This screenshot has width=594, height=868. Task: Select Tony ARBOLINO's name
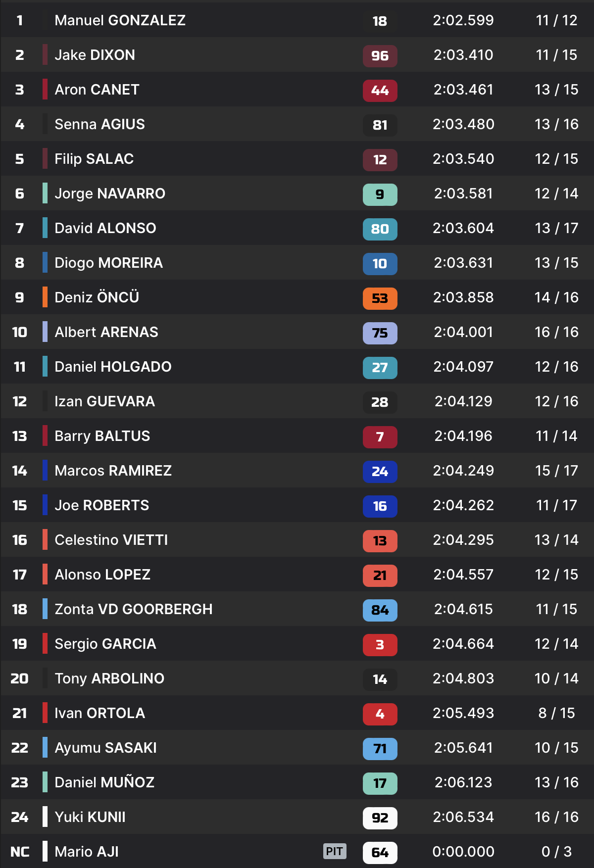pos(109,678)
